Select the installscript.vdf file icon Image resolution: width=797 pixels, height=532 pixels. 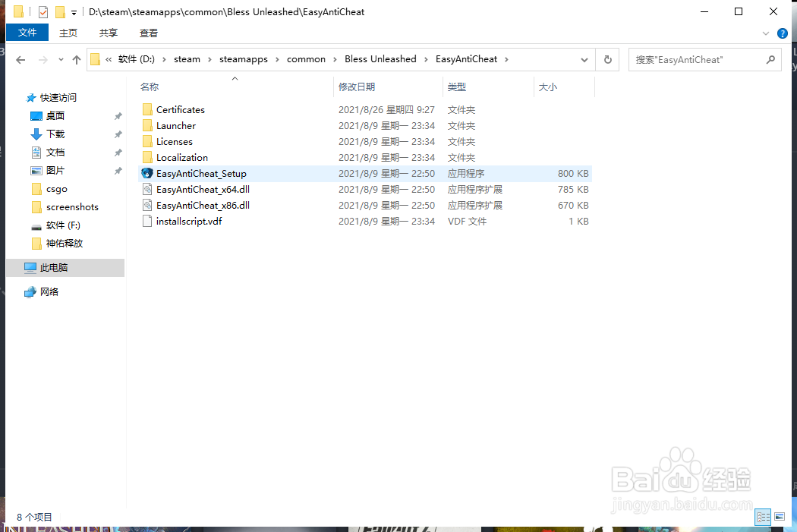pyautogui.click(x=147, y=221)
